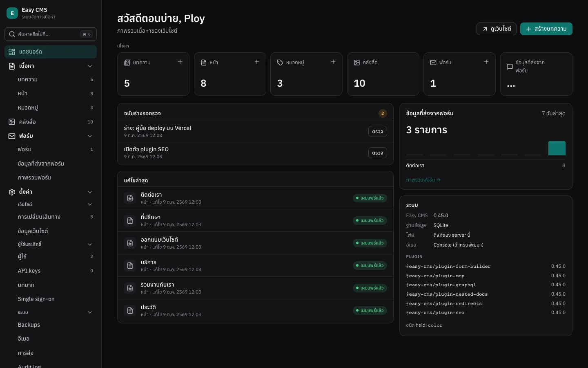The width and height of the screenshot is (588, 368).
Task: Click the สร้างบทความ button
Action: point(546,29)
